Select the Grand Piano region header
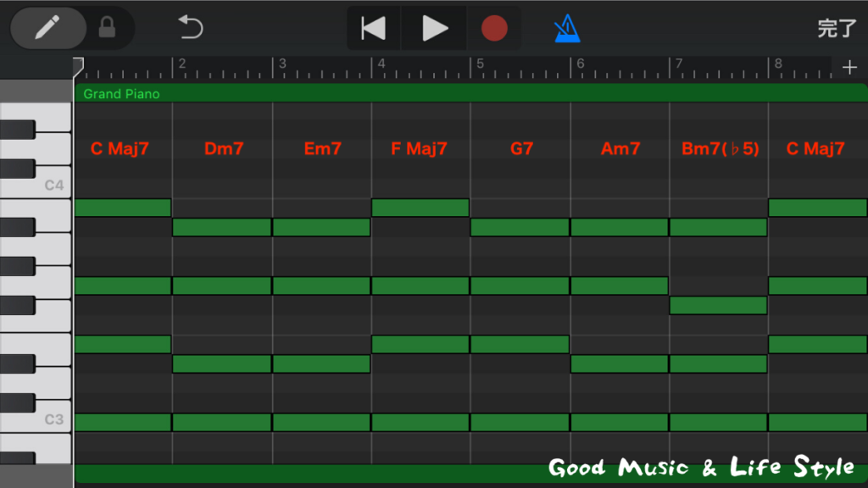 [470, 93]
